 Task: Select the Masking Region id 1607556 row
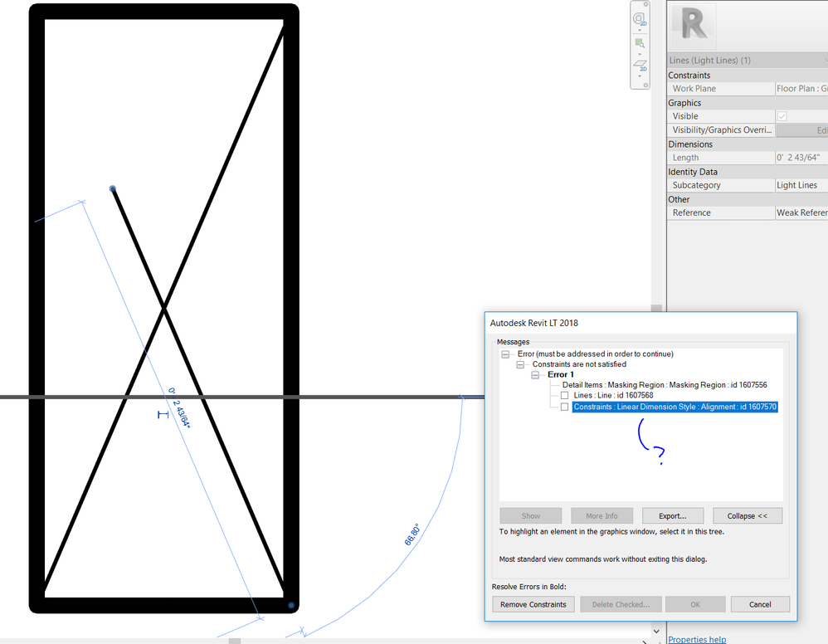tap(665, 384)
